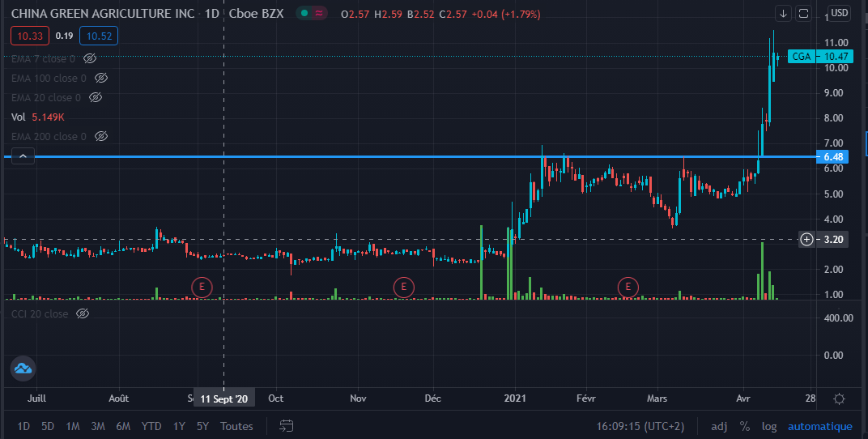Click the red wavy data status icon
This screenshot has height=439, width=868.
click(x=319, y=13)
